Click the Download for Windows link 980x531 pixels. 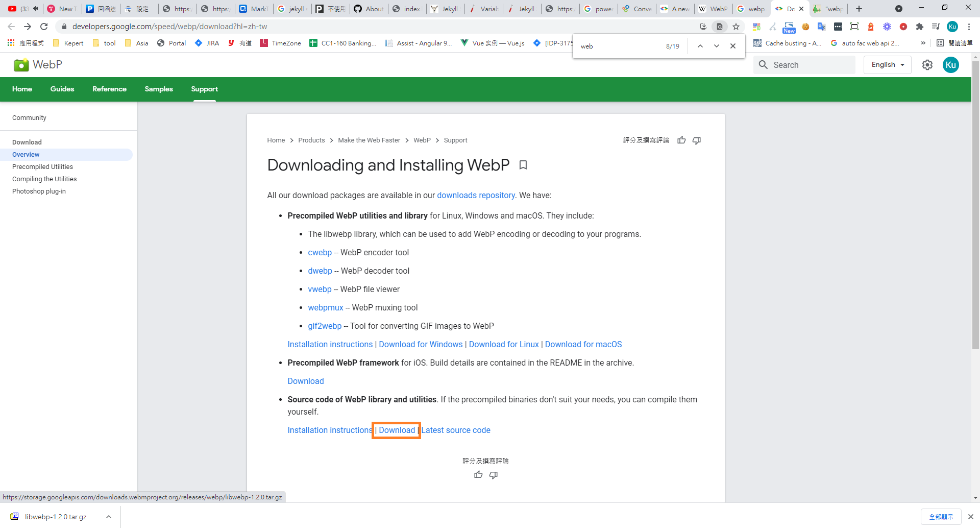tap(421, 344)
